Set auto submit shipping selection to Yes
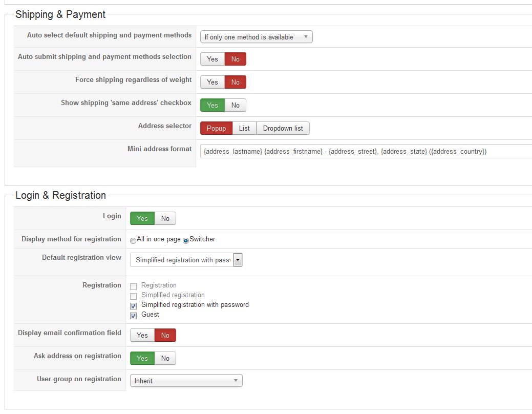 [212, 59]
